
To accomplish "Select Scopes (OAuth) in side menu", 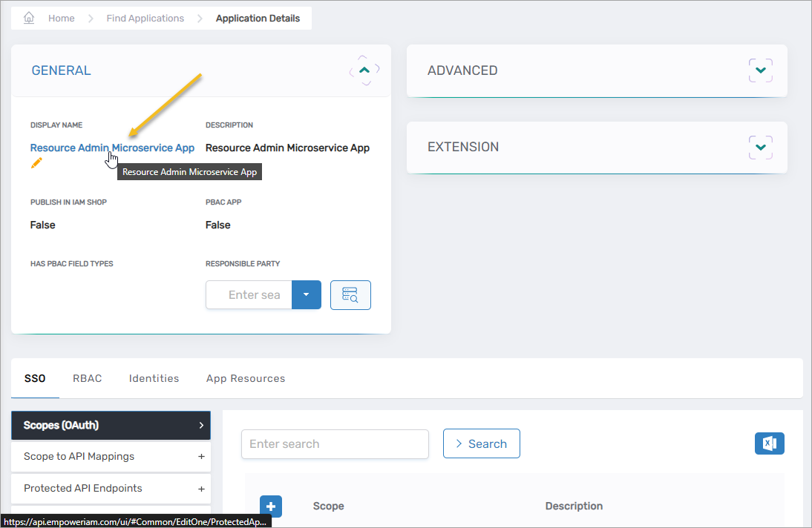I will [111, 425].
